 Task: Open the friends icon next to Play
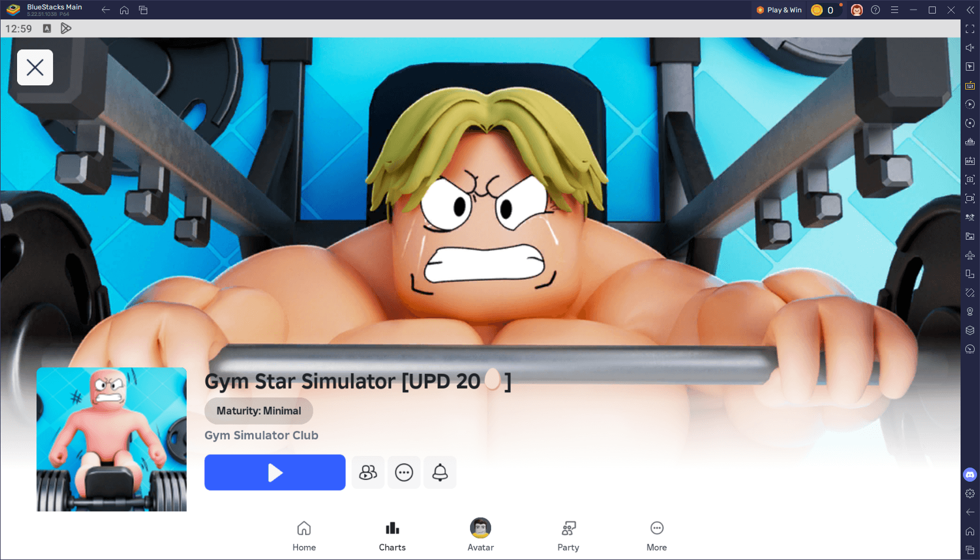coord(368,472)
